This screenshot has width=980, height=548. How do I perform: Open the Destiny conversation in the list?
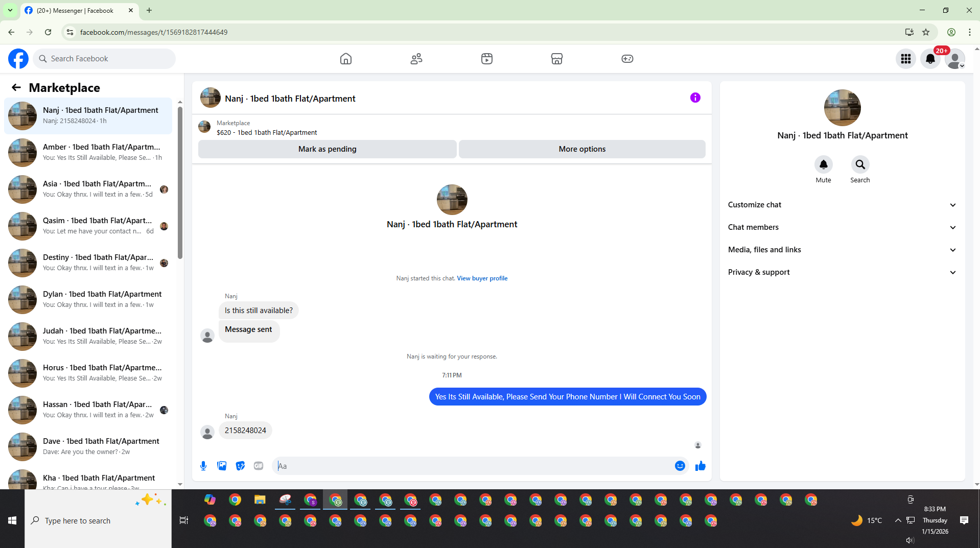[x=88, y=263]
